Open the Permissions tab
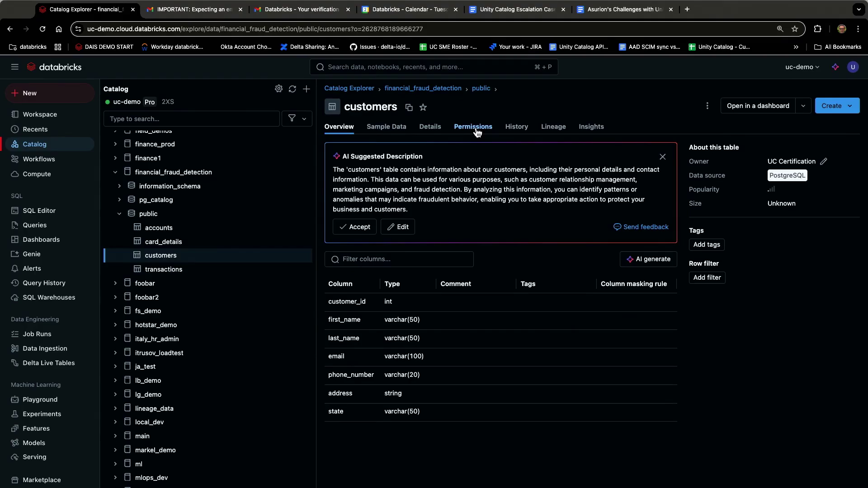868x488 pixels. pyautogui.click(x=473, y=127)
